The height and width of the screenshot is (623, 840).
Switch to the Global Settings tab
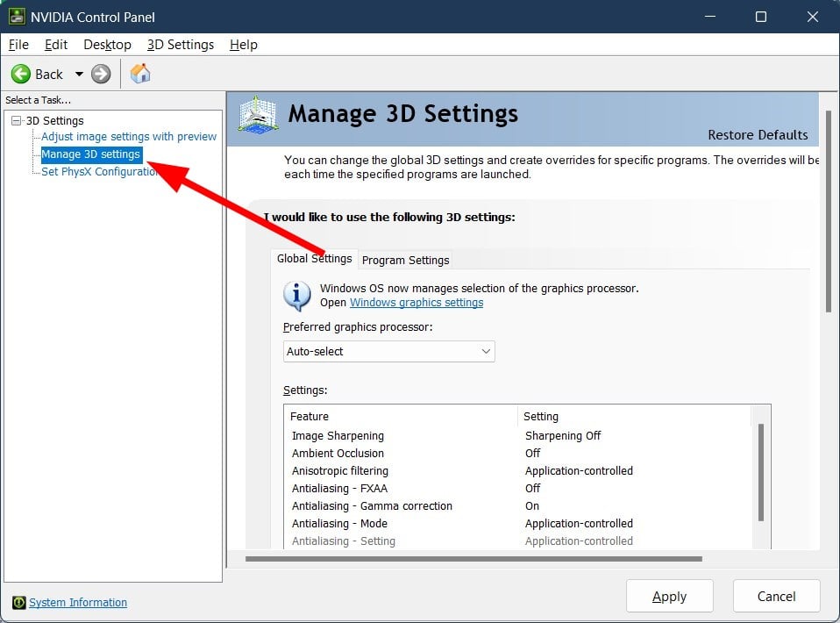point(314,259)
